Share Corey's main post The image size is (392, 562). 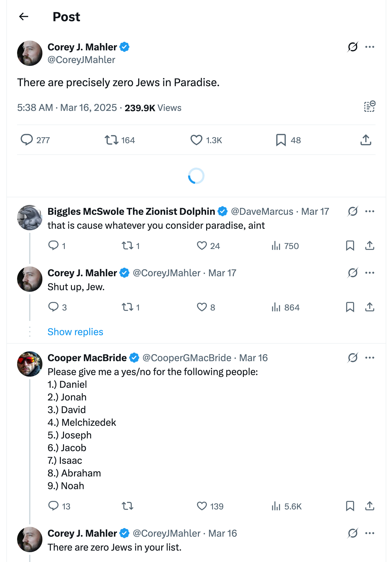366,140
